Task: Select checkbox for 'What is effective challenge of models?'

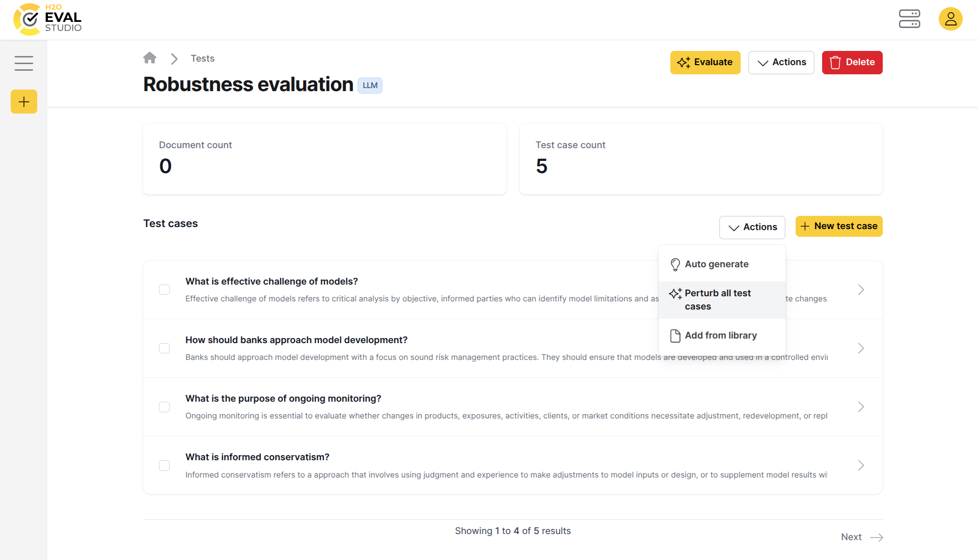Action: click(x=164, y=290)
